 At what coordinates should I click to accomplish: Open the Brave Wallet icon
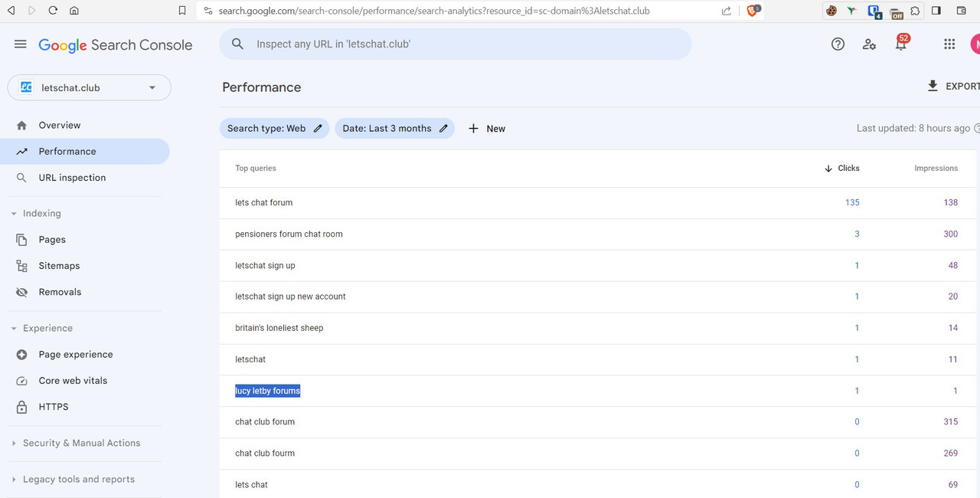point(962,11)
